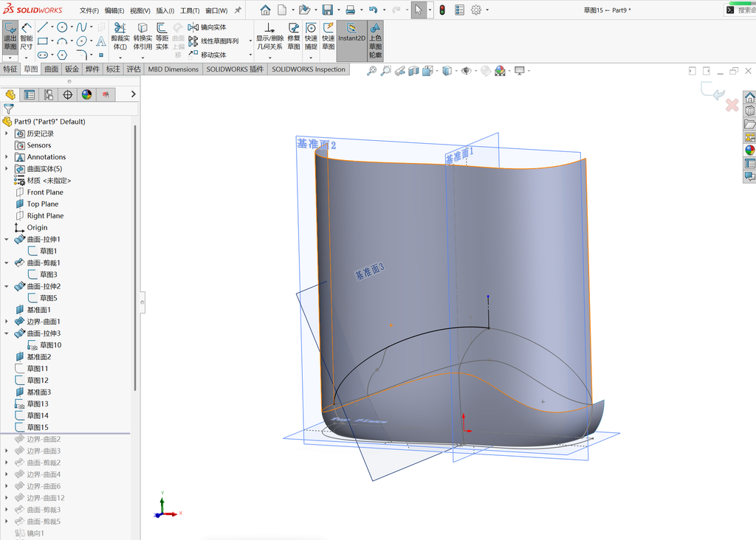Click Repair Sketch (修复草图) icon
Screen dimensions: 756x540
(x=294, y=37)
